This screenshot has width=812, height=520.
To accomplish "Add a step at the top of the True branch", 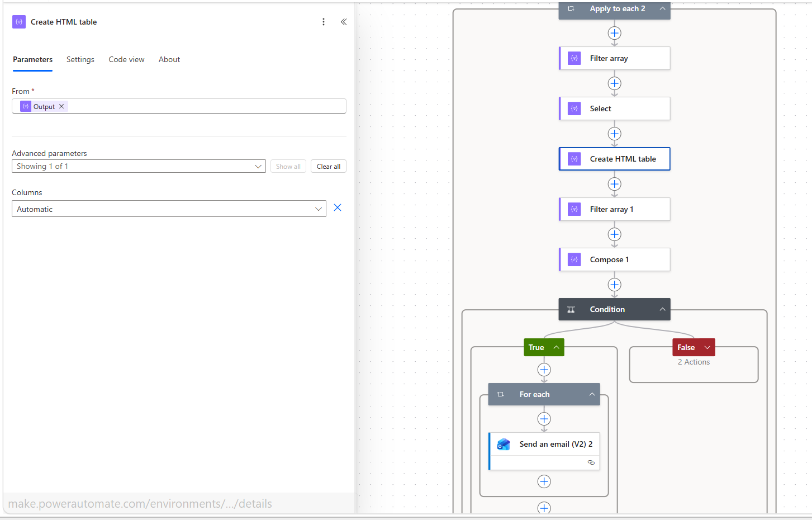I will [x=544, y=370].
